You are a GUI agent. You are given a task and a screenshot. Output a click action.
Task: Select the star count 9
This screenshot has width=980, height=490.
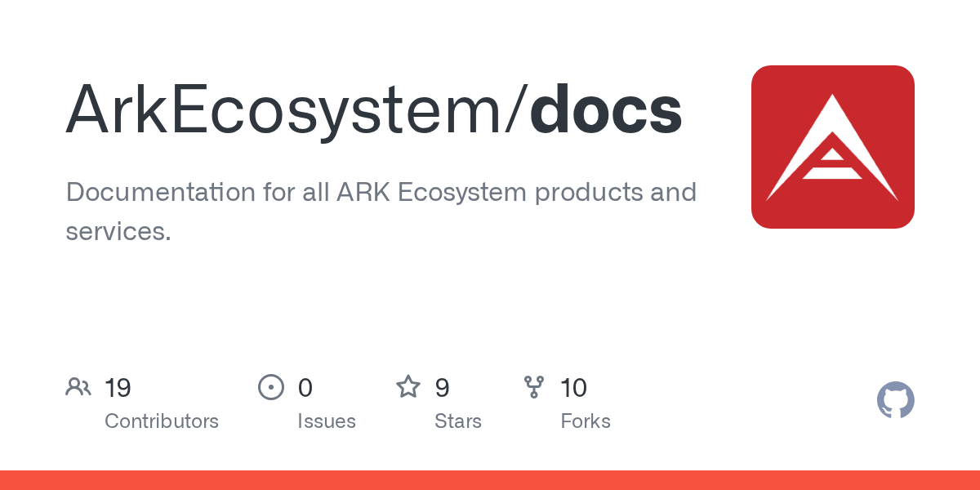[x=442, y=388]
